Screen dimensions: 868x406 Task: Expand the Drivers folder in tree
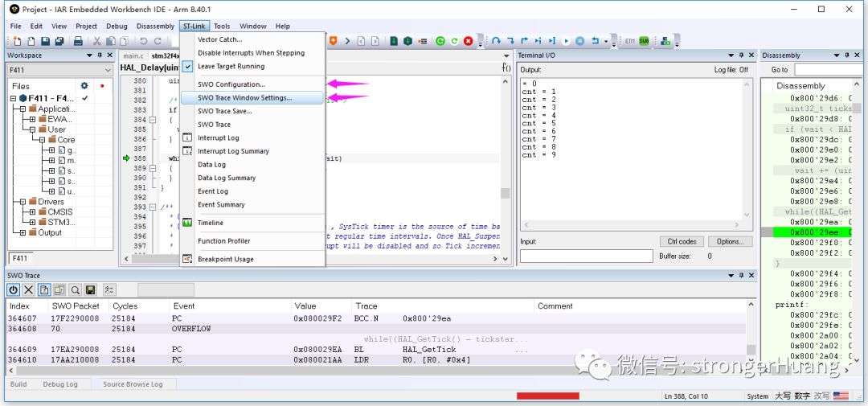pos(23,202)
